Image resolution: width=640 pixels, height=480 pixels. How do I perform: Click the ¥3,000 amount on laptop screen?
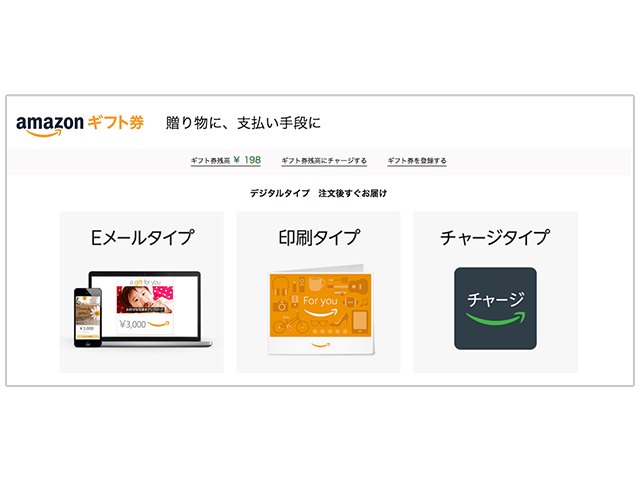133,324
